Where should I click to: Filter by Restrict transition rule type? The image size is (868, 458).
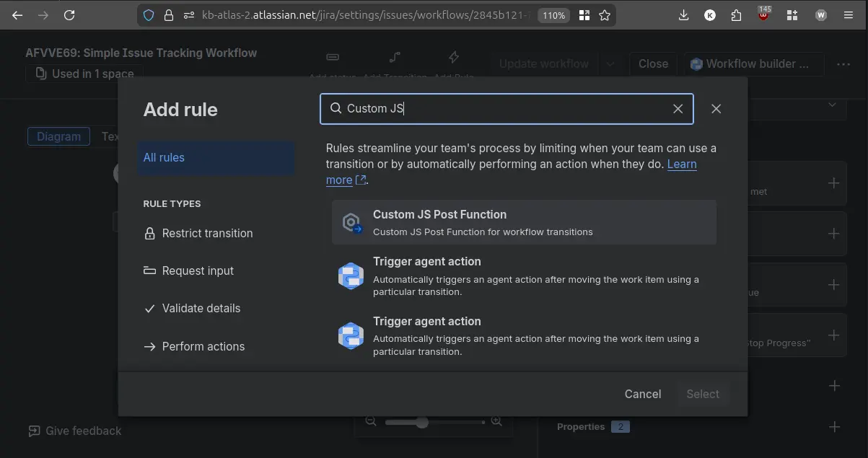tap(207, 234)
